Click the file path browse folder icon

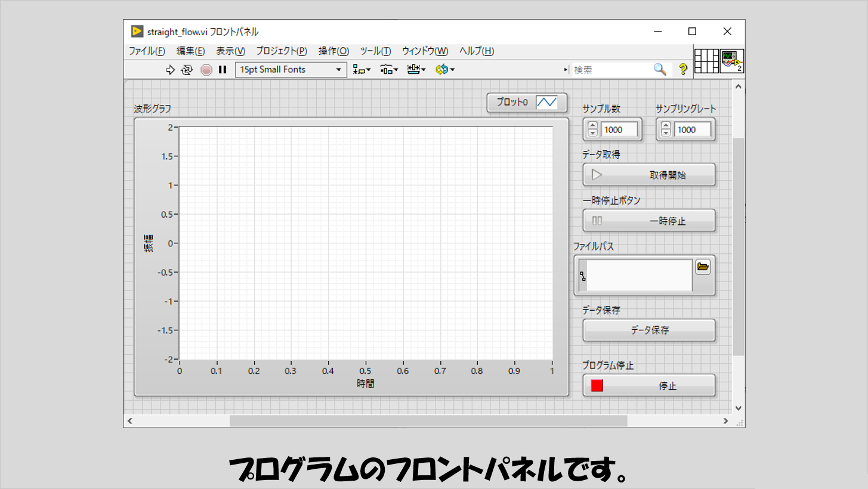tap(703, 267)
